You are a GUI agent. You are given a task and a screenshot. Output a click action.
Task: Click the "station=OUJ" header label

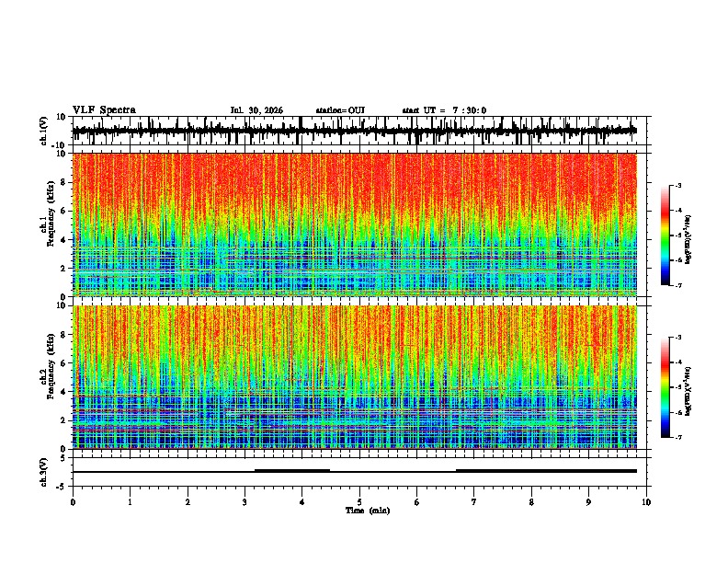(x=340, y=110)
